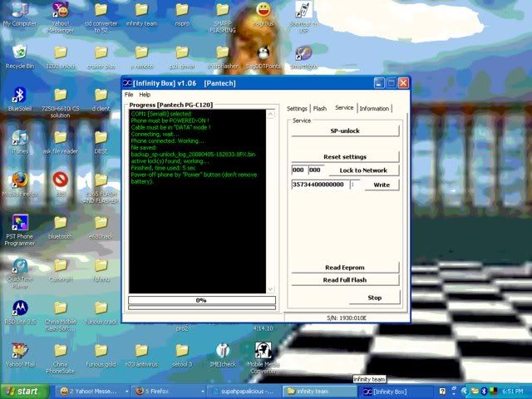Launch QuickTime Player shortcut
The width and height of the screenshot is (532, 399).
[20, 273]
